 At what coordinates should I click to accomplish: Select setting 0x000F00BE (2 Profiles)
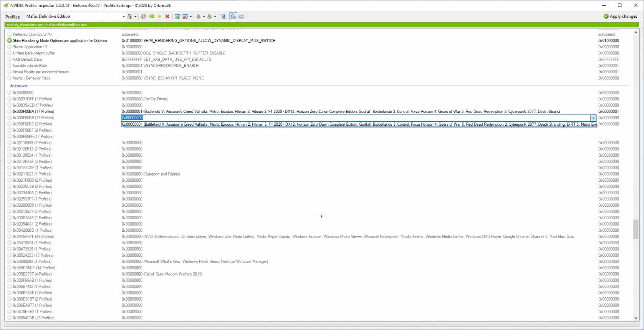tap(32, 124)
